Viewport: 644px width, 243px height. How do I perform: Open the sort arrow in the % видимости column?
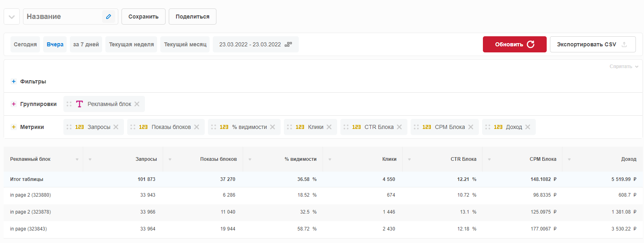click(250, 160)
